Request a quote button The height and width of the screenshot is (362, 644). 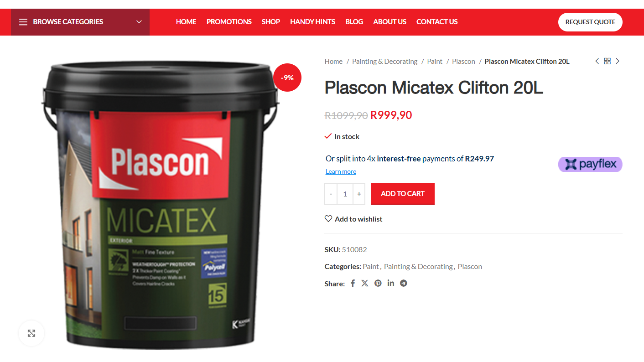[590, 22]
